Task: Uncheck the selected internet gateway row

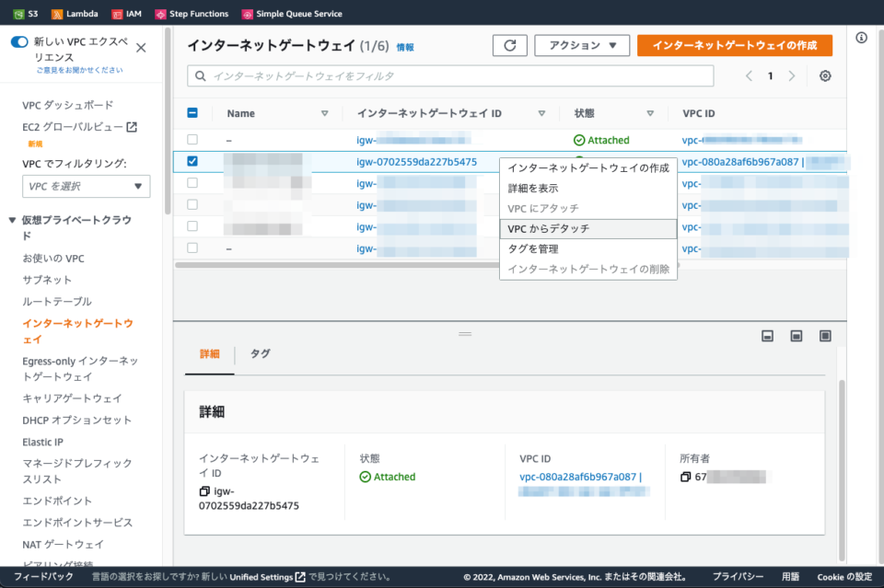Action: tap(192, 161)
